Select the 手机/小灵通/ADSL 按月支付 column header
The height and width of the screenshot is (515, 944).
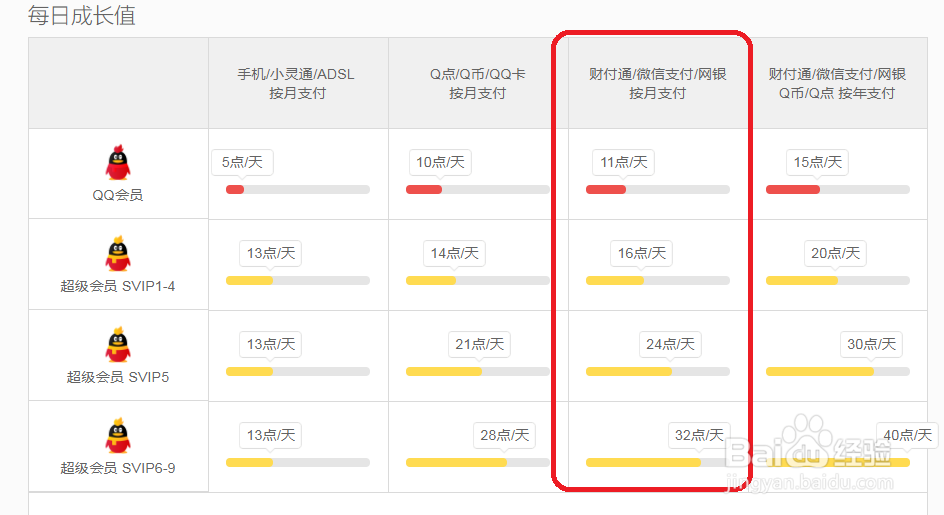(297, 84)
